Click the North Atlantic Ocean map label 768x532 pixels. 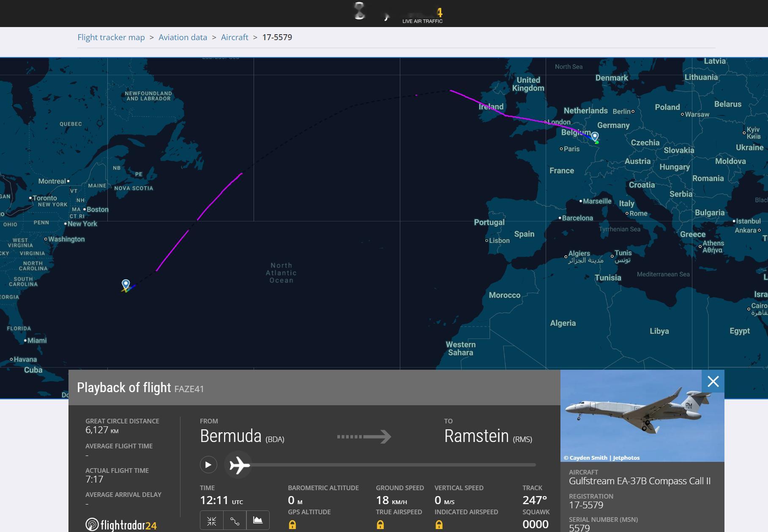click(282, 273)
